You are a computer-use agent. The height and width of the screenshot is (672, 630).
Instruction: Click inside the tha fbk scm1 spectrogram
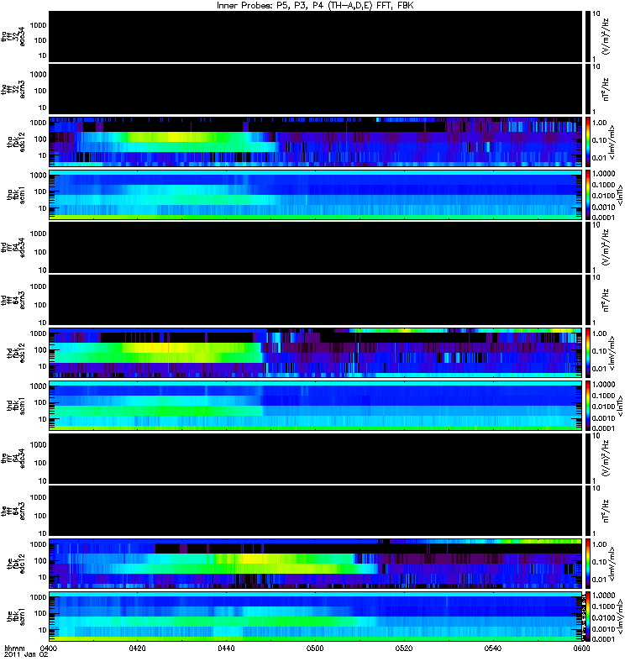315,195
